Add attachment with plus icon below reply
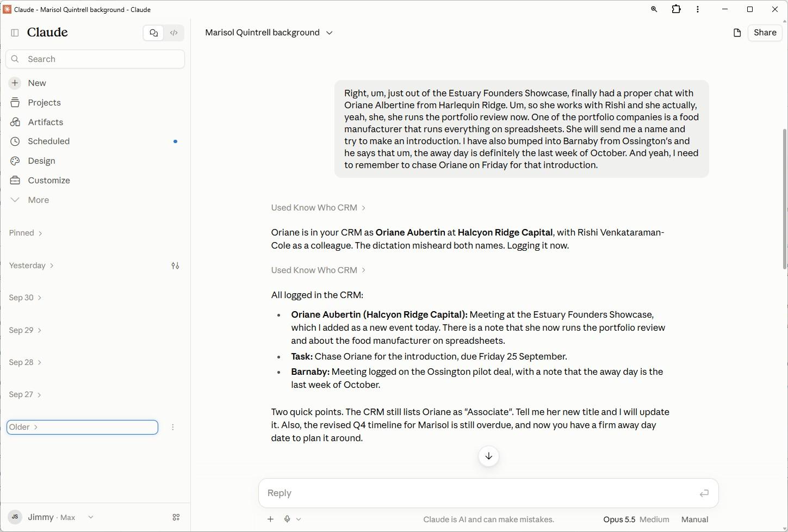788x532 pixels. pos(270,519)
